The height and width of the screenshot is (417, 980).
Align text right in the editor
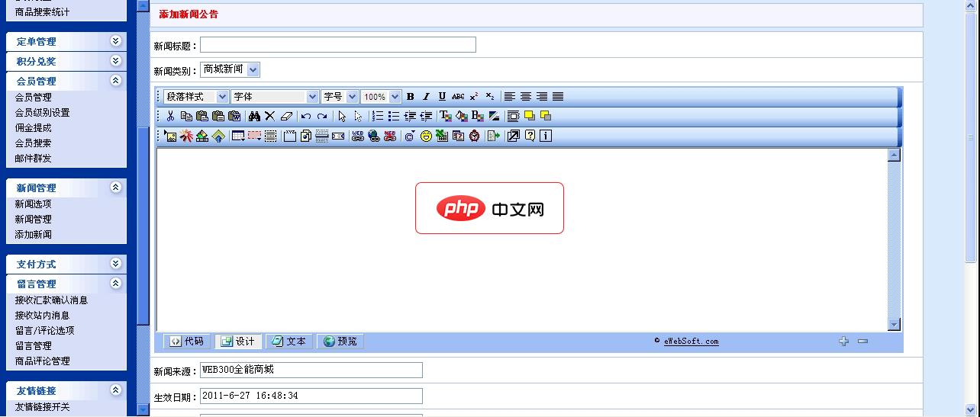point(541,97)
